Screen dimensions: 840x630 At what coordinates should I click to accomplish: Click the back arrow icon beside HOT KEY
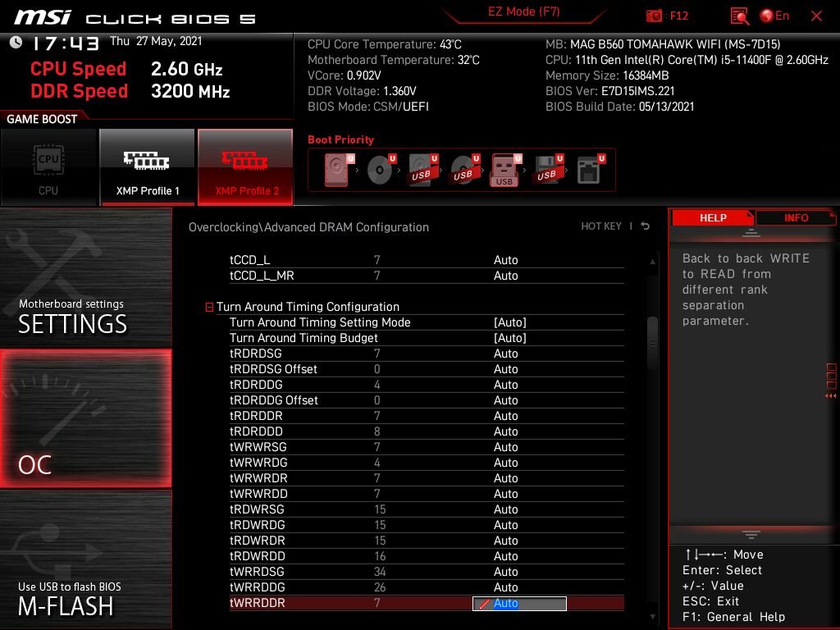tap(645, 226)
